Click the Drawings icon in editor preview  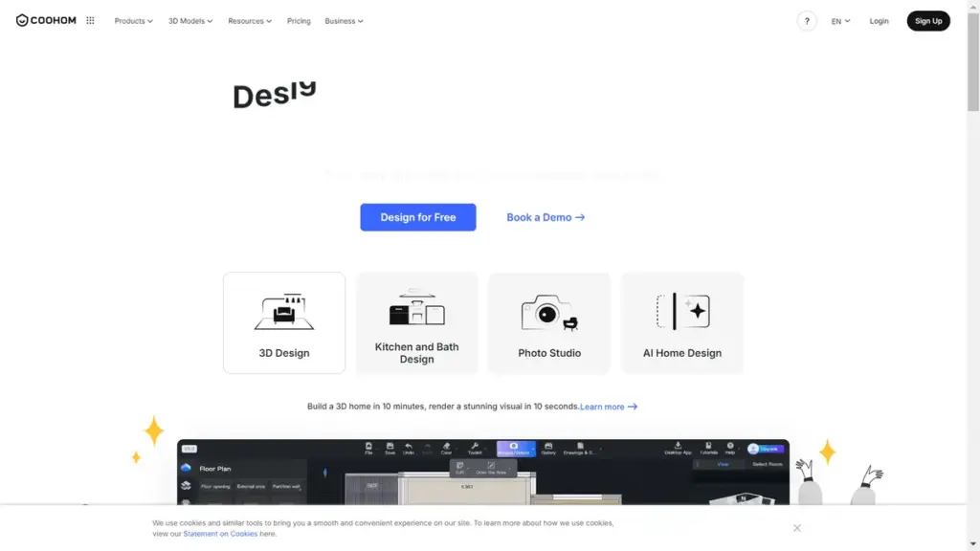pyautogui.click(x=580, y=449)
